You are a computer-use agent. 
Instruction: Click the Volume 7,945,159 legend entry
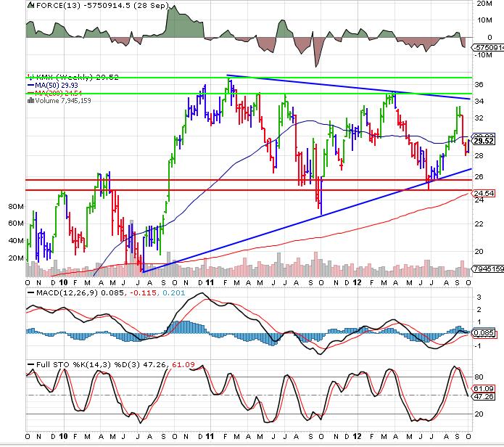click(x=63, y=101)
